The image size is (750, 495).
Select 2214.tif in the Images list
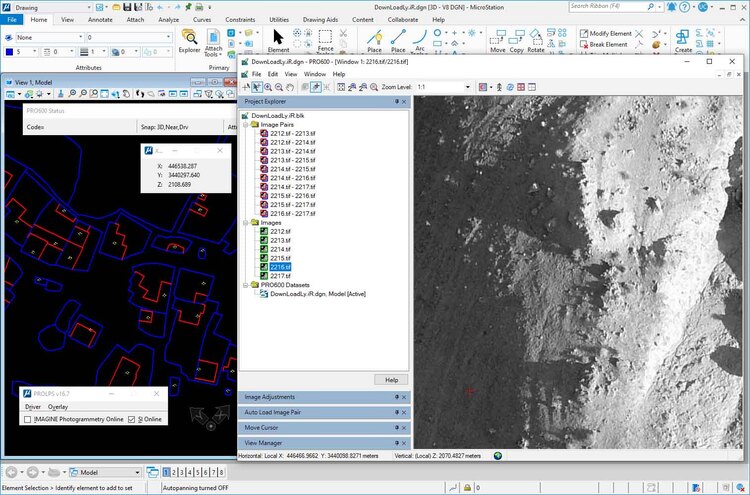(x=280, y=249)
